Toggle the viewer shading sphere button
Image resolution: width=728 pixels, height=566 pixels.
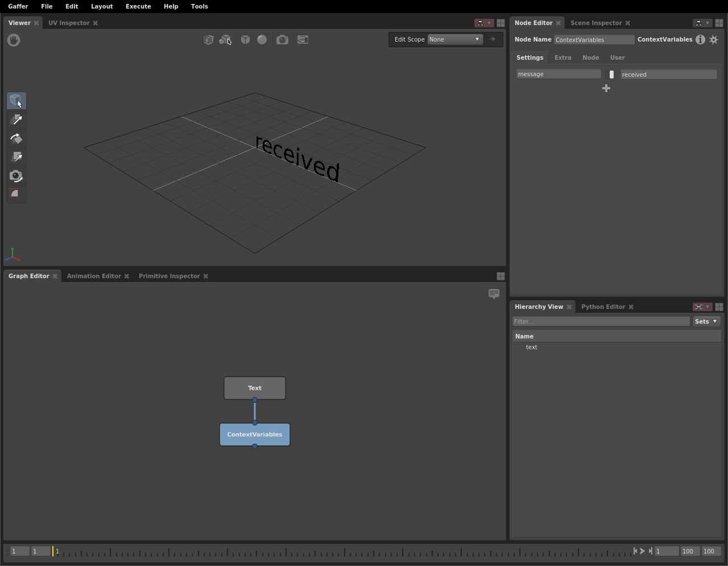click(262, 40)
